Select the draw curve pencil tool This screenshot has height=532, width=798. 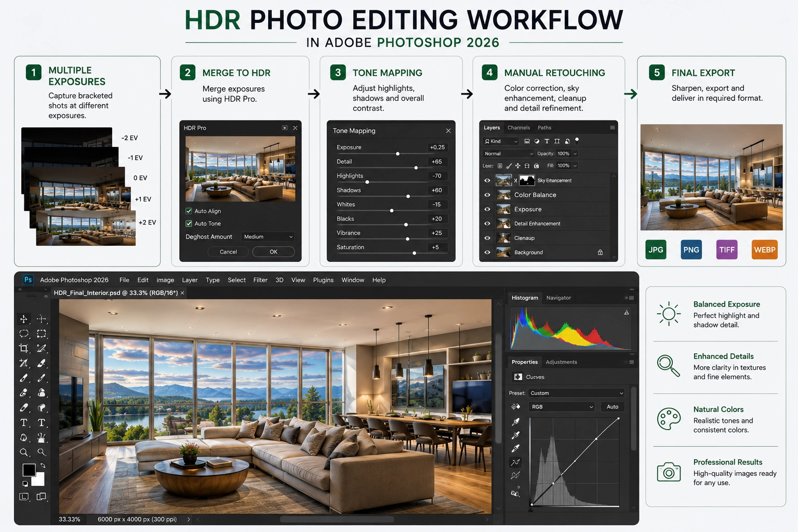click(x=515, y=475)
